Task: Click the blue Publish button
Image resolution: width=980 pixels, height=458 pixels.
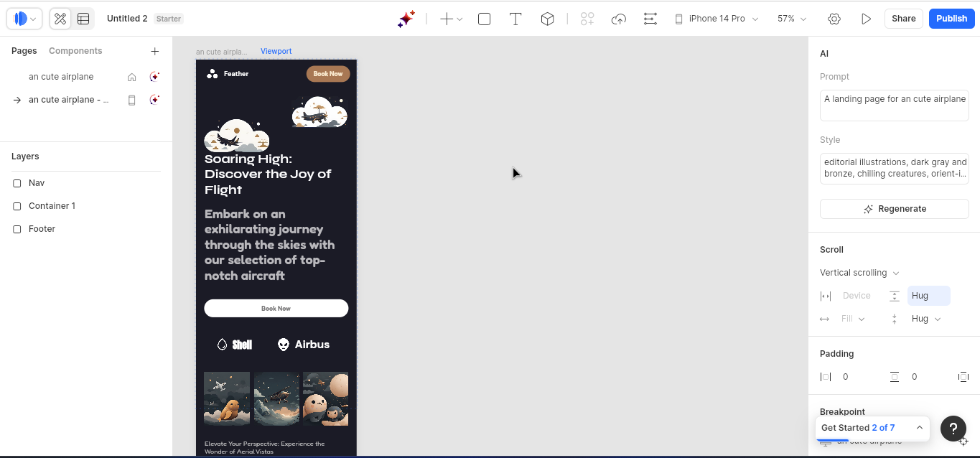Action: pyautogui.click(x=951, y=19)
